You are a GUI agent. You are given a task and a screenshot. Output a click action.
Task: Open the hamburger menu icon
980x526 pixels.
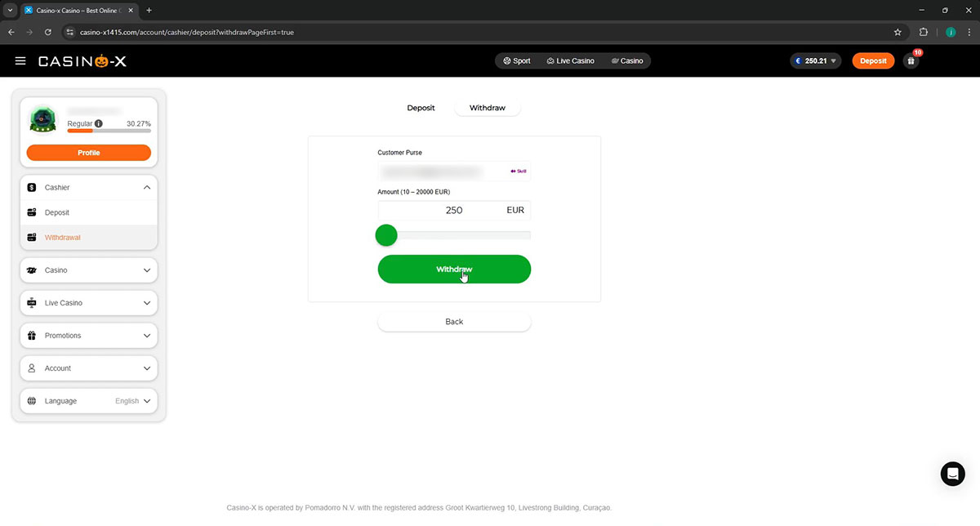pyautogui.click(x=20, y=61)
